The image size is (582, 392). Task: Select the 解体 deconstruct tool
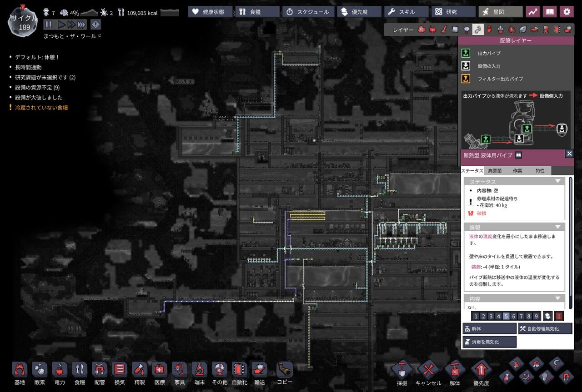(x=455, y=372)
